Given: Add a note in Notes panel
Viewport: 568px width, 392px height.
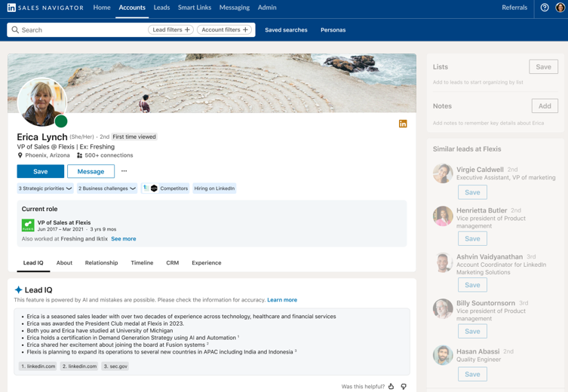Looking at the screenshot, I should point(545,106).
